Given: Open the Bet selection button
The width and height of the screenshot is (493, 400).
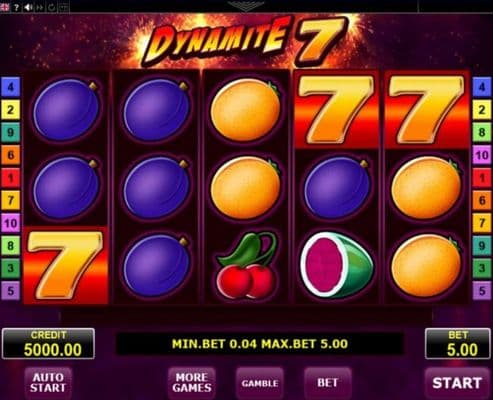Looking at the screenshot, I should (328, 383).
